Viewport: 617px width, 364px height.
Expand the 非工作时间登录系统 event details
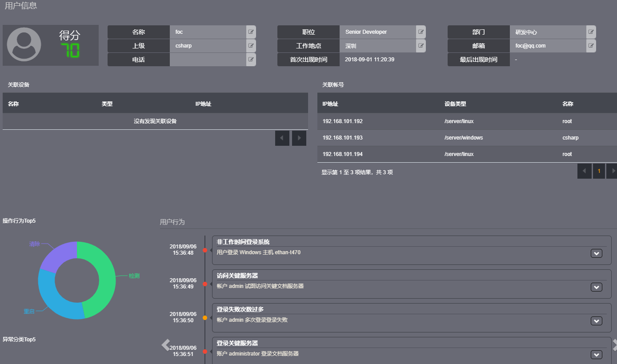pyautogui.click(x=596, y=253)
